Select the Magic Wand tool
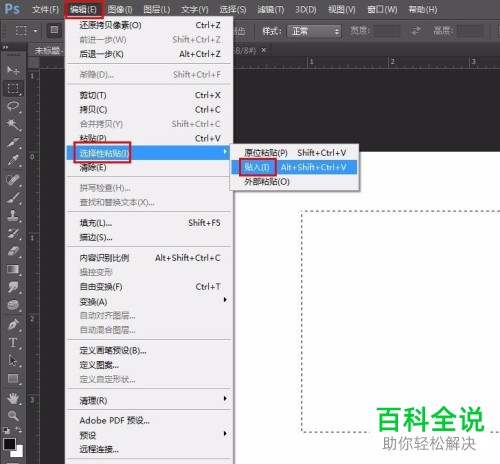The width and height of the screenshot is (500, 464). [x=13, y=124]
